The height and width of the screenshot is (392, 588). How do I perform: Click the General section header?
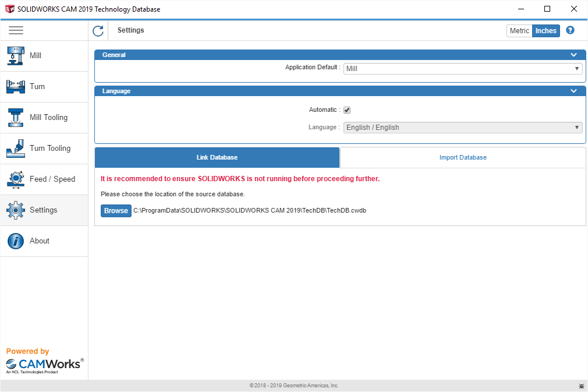pyautogui.click(x=340, y=55)
